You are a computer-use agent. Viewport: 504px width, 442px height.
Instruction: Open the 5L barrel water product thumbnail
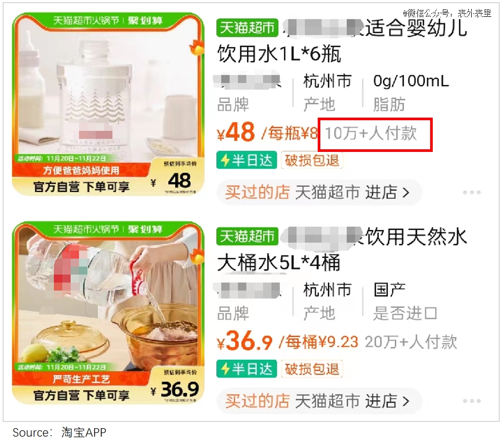point(108,313)
